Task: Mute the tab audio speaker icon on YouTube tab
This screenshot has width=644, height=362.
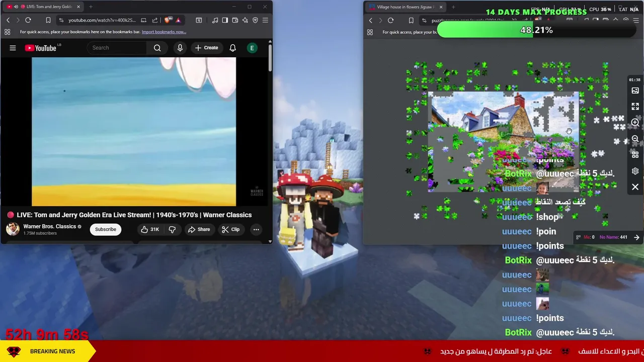Action: click(16, 7)
